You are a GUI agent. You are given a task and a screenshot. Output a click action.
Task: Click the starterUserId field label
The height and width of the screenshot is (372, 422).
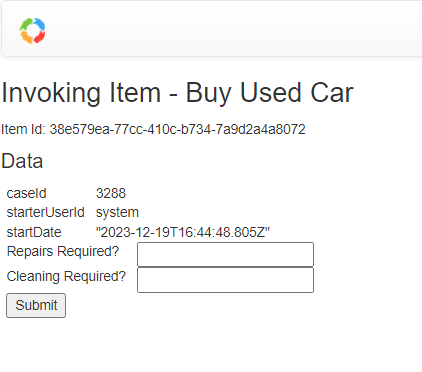click(x=46, y=212)
